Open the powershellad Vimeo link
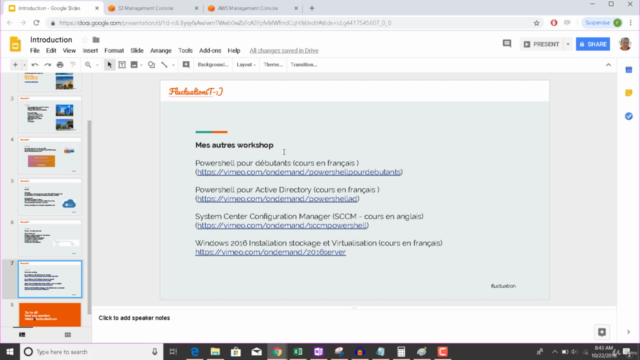 pos(277,199)
